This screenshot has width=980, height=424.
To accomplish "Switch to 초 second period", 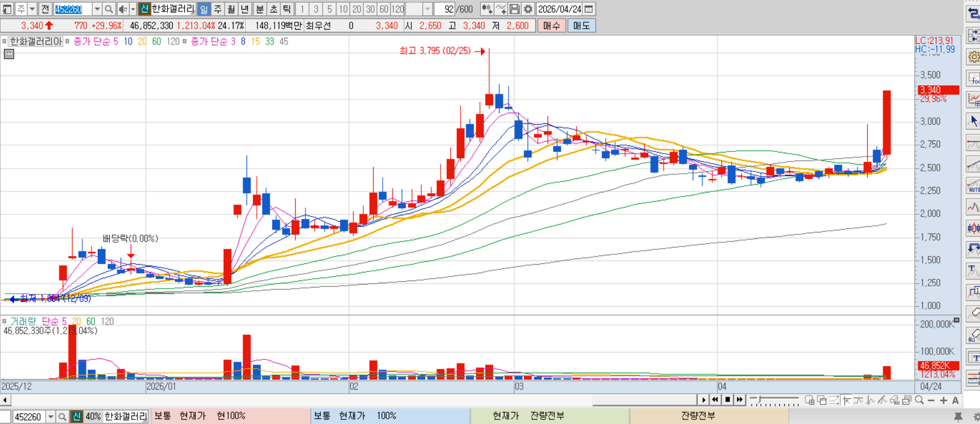I will point(273,9).
